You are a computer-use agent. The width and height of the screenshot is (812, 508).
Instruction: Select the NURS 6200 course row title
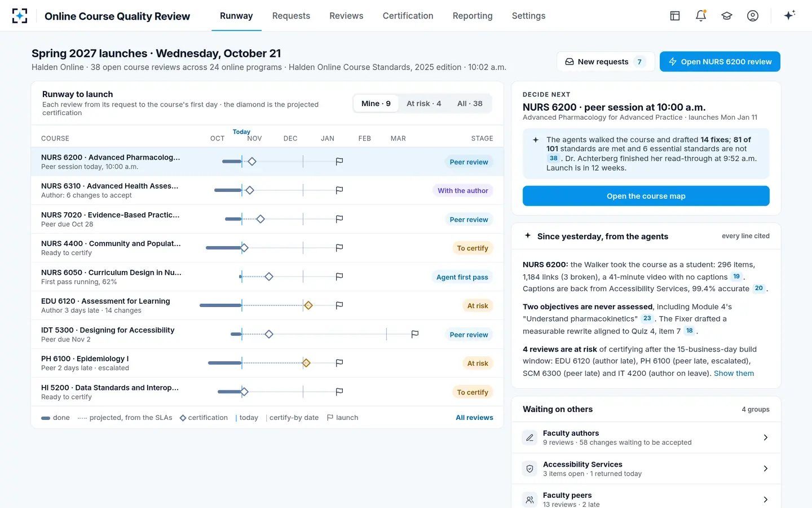[111, 157]
